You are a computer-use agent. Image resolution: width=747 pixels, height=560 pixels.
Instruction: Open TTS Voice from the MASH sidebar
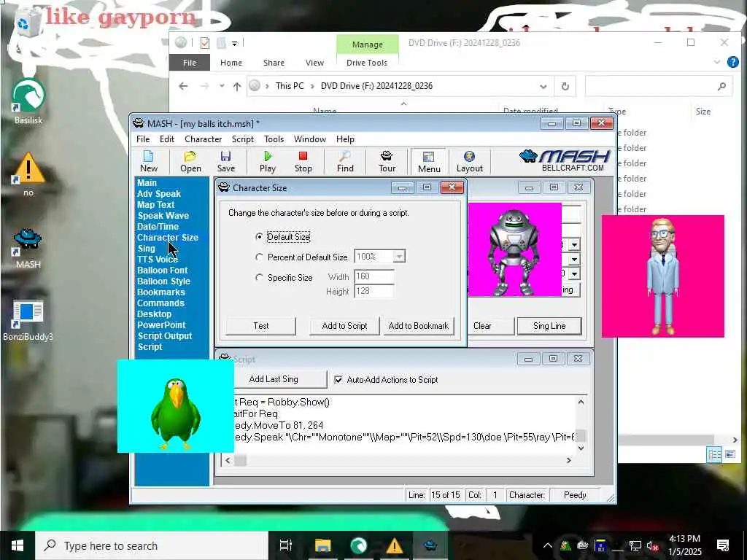click(158, 259)
